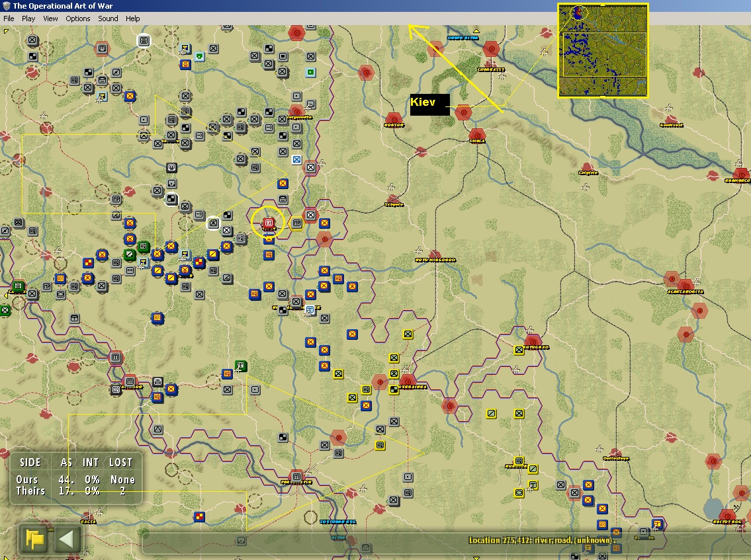
Task: Select the red-yellow checkered unit at the bottom of the map
Action: tap(199, 516)
